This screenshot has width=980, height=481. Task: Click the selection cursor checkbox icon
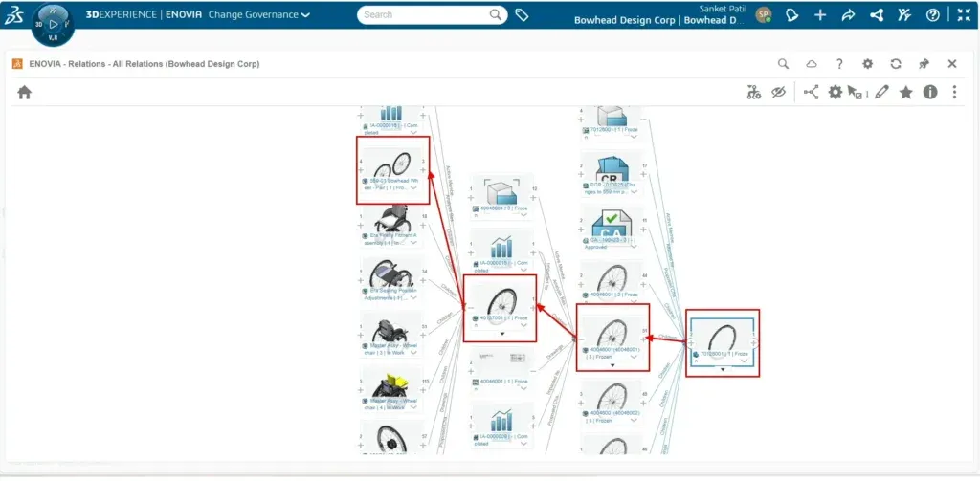click(x=856, y=93)
